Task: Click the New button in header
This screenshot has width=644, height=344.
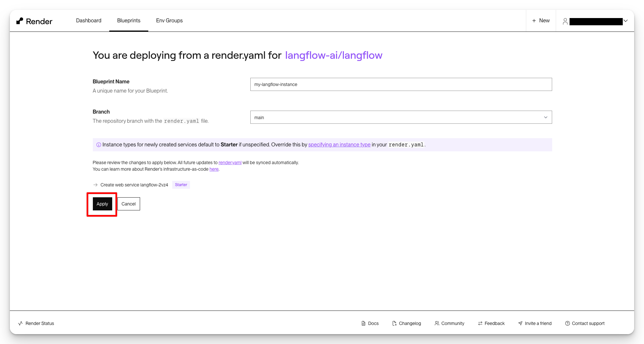Action: tap(541, 21)
